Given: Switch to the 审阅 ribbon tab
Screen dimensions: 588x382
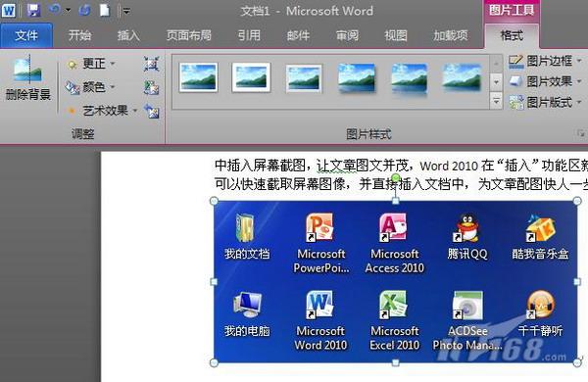Looking at the screenshot, I should point(347,35).
